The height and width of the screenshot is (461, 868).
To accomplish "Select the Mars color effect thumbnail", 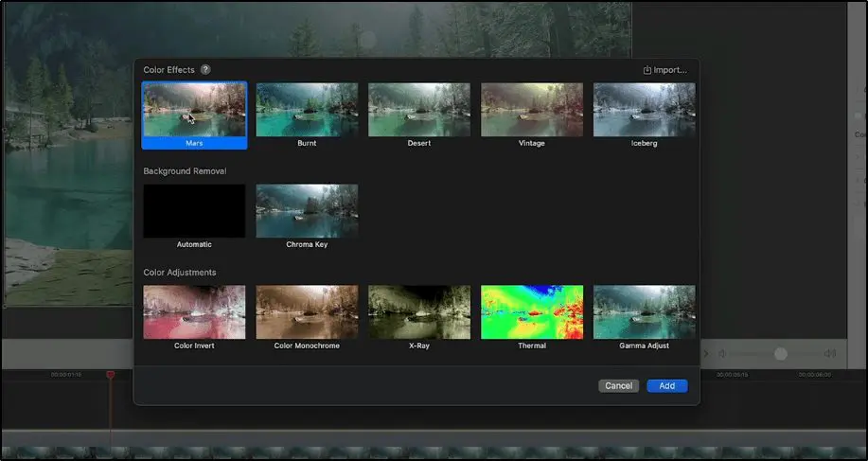I will 194,110.
